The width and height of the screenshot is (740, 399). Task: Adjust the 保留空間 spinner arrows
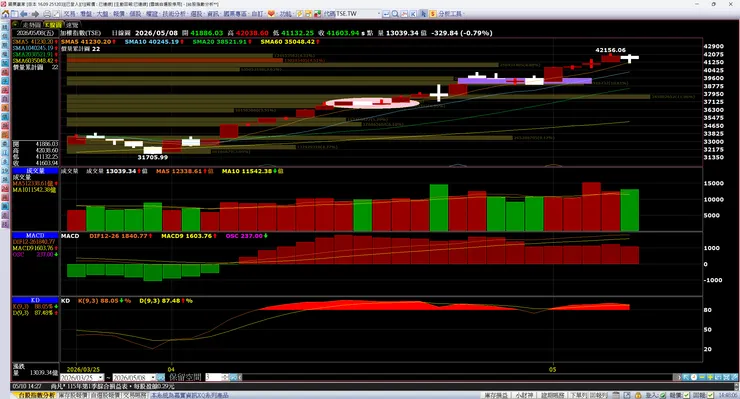pyautogui.click(x=225, y=377)
